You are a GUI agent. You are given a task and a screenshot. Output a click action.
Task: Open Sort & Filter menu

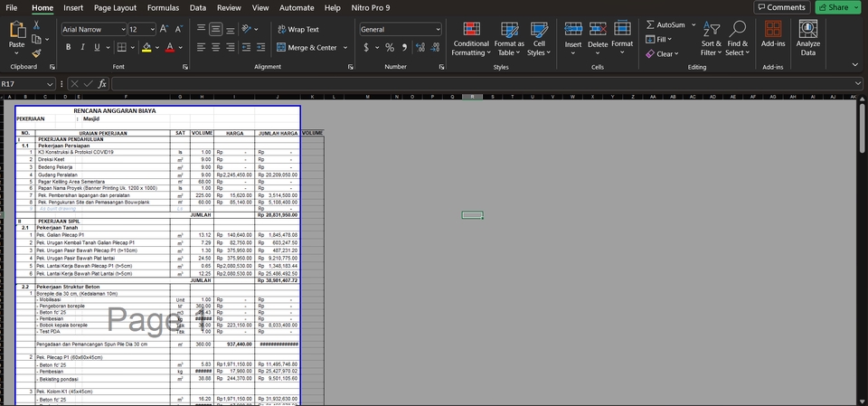(x=712, y=39)
